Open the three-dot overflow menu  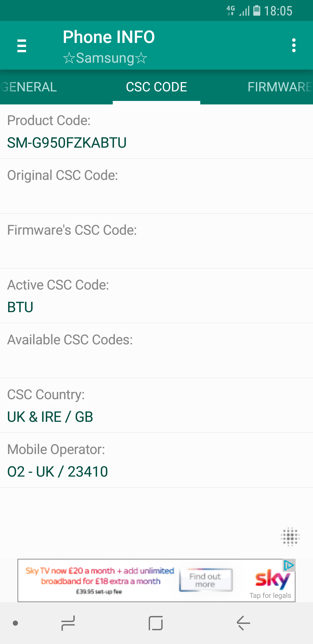pyautogui.click(x=294, y=46)
